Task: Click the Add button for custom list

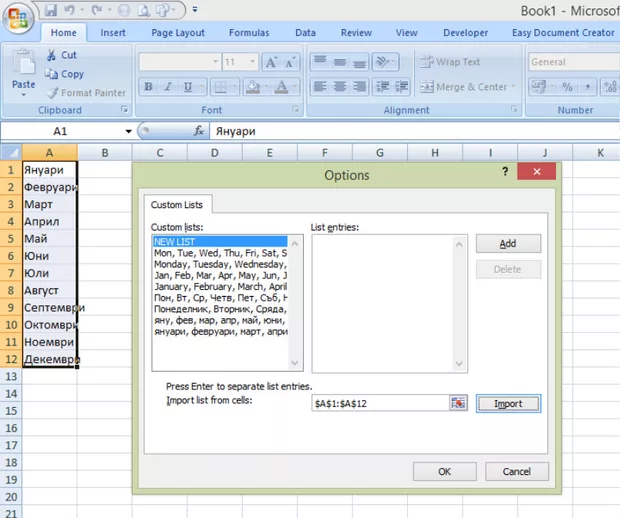Action: pyautogui.click(x=507, y=244)
